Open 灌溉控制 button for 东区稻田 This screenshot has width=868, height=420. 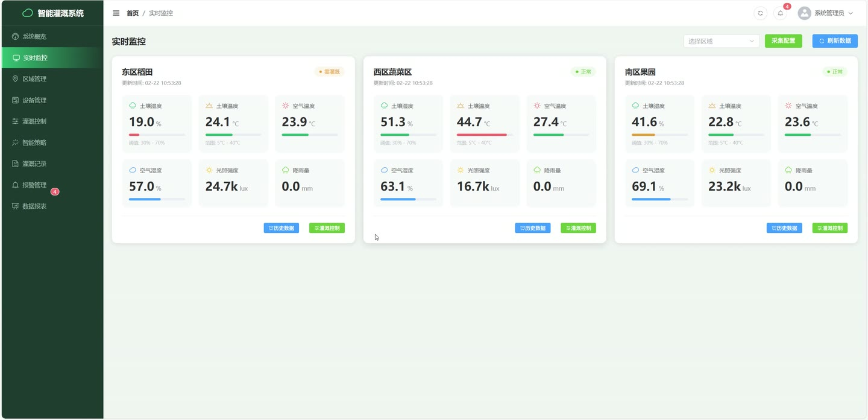tap(327, 228)
